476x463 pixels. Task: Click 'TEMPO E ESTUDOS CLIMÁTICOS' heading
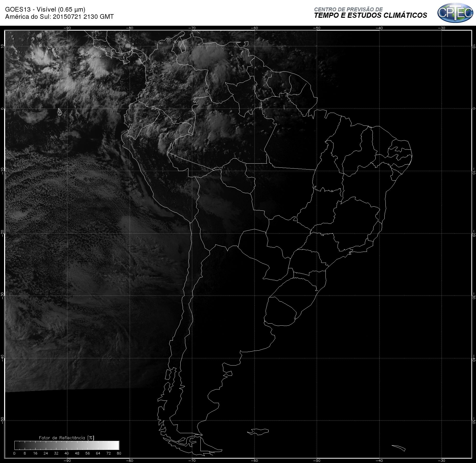371,15
